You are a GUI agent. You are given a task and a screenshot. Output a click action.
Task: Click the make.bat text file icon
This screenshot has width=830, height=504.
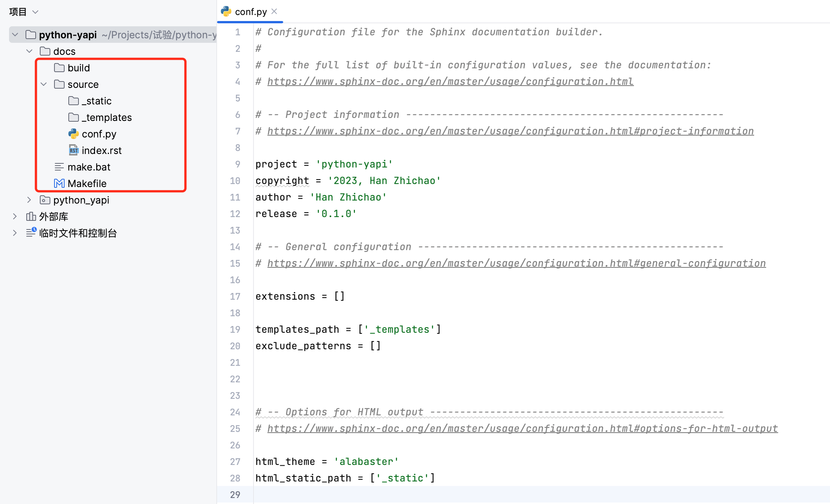[59, 167]
